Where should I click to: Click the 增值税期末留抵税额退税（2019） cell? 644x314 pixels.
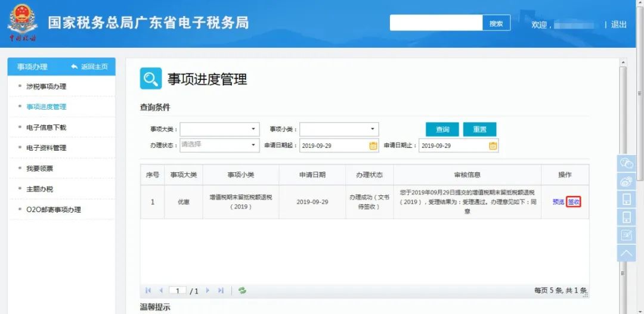(x=241, y=202)
